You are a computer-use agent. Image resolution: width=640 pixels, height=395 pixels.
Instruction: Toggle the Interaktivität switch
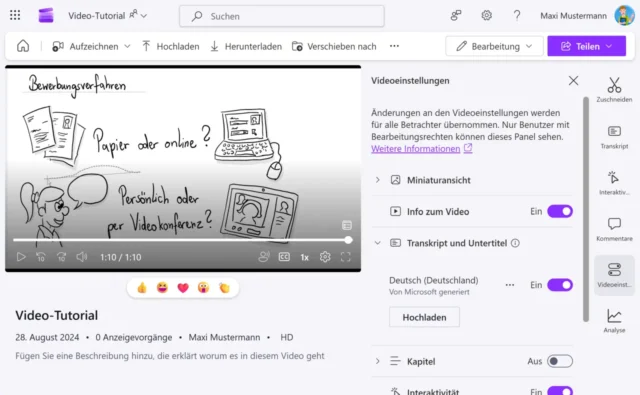click(x=560, y=391)
